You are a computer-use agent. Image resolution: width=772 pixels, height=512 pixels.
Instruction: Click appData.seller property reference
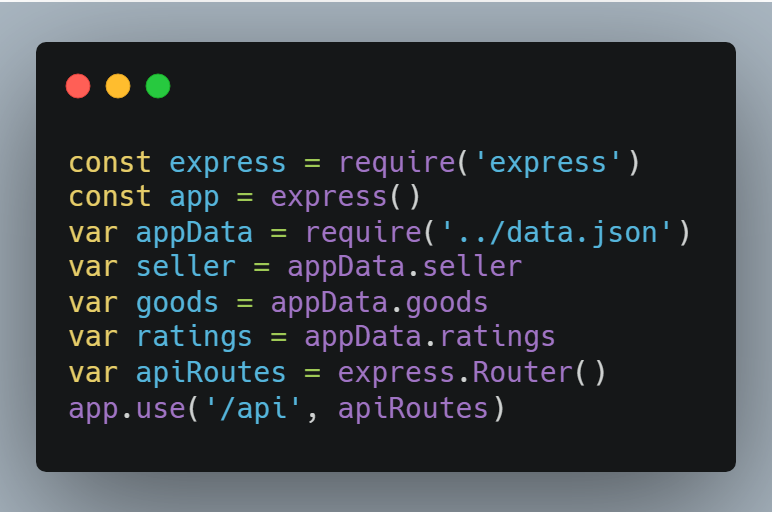point(405,268)
